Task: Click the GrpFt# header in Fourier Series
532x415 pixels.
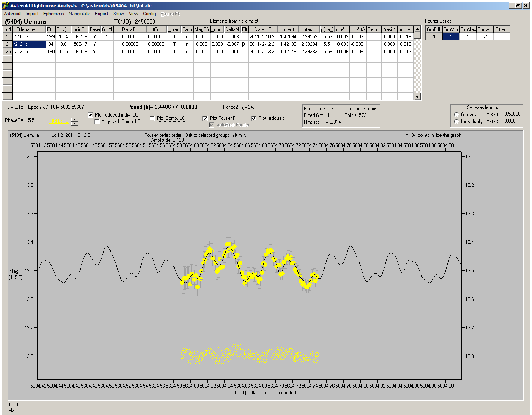Action: tap(434, 29)
